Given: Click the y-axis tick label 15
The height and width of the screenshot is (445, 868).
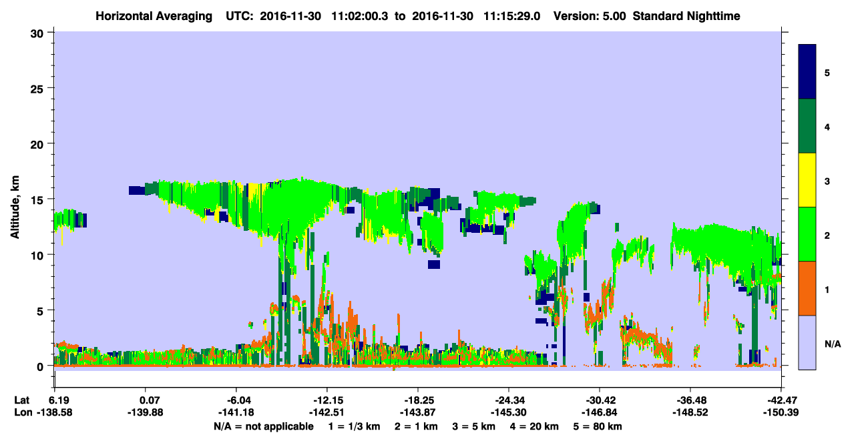Looking at the screenshot, I should coord(39,199).
